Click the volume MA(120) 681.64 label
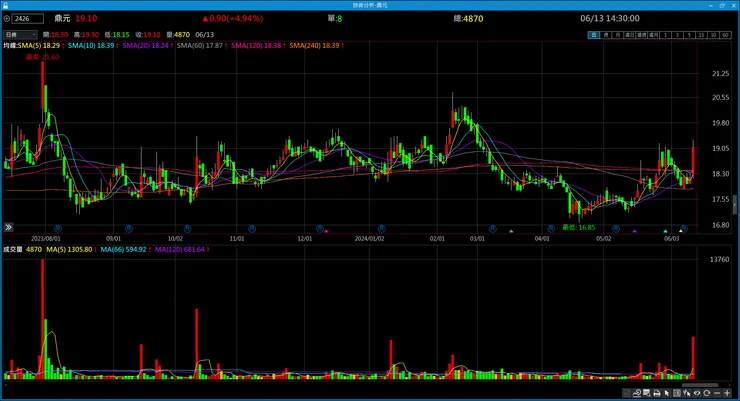 coord(182,249)
